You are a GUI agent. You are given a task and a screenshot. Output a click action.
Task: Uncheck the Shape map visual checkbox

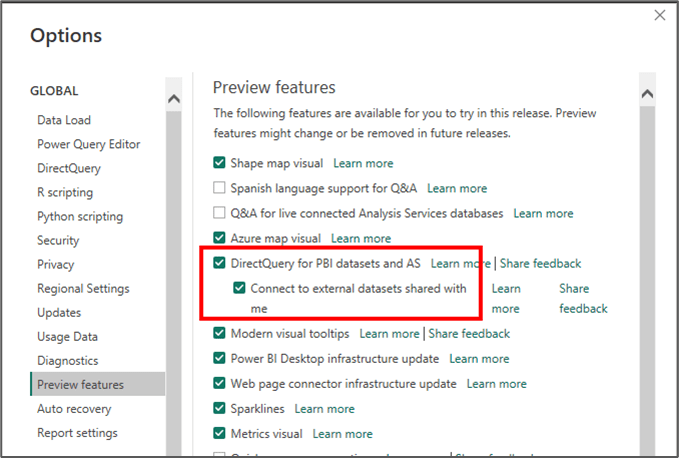pos(220,163)
